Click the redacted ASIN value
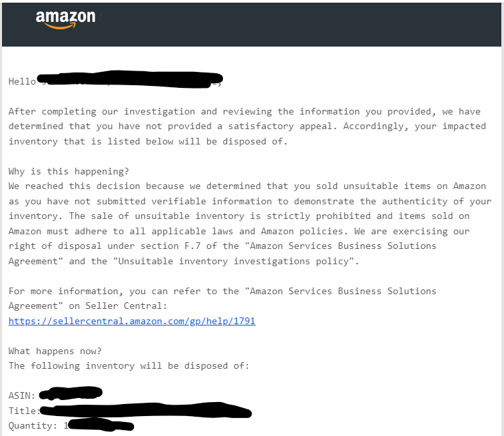 click(71, 393)
